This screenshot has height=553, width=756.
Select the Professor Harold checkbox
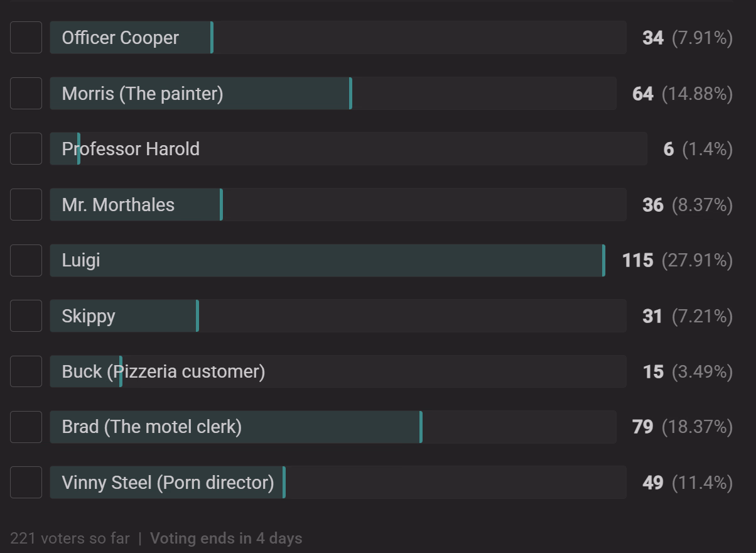(x=26, y=149)
